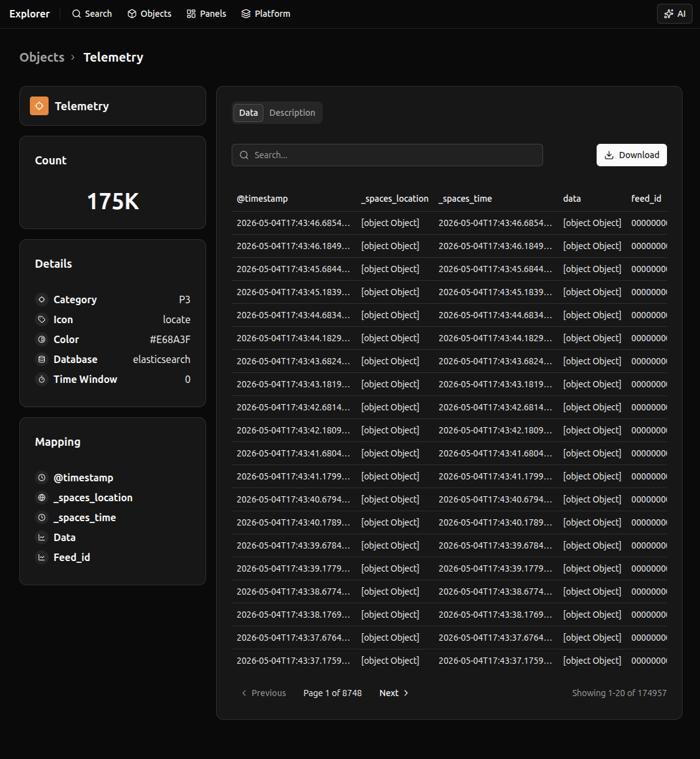Open the Search menu in top bar
700x759 pixels.
pyautogui.click(x=92, y=14)
